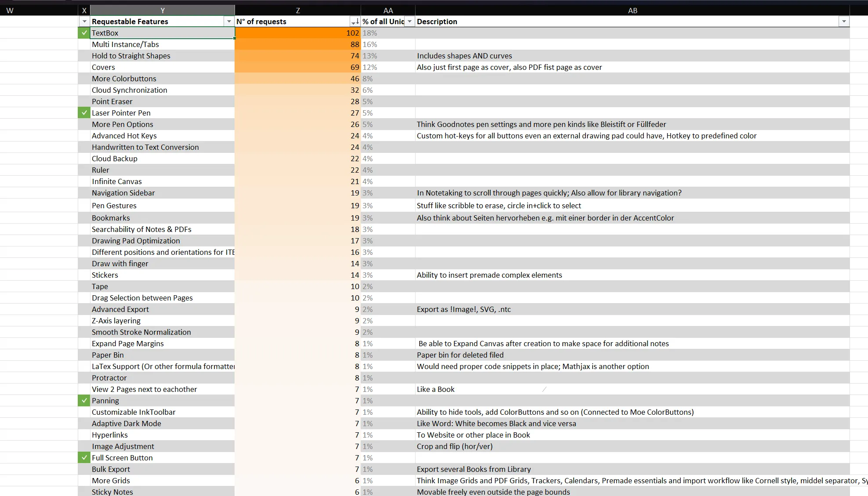Select the Cloud Backup cell

163,159
